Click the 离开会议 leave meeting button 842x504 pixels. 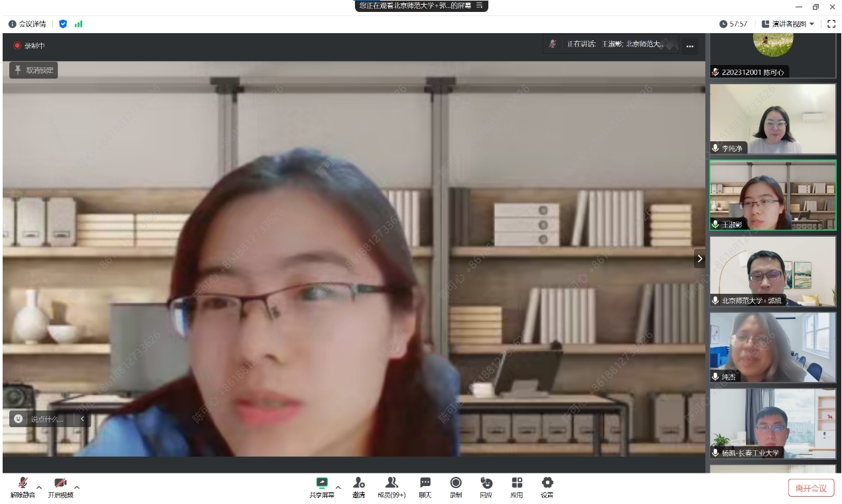click(x=811, y=488)
